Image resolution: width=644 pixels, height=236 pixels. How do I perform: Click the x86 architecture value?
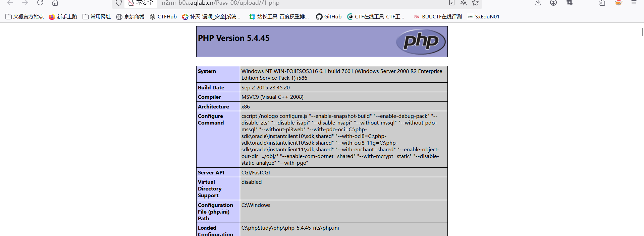[246, 107]
